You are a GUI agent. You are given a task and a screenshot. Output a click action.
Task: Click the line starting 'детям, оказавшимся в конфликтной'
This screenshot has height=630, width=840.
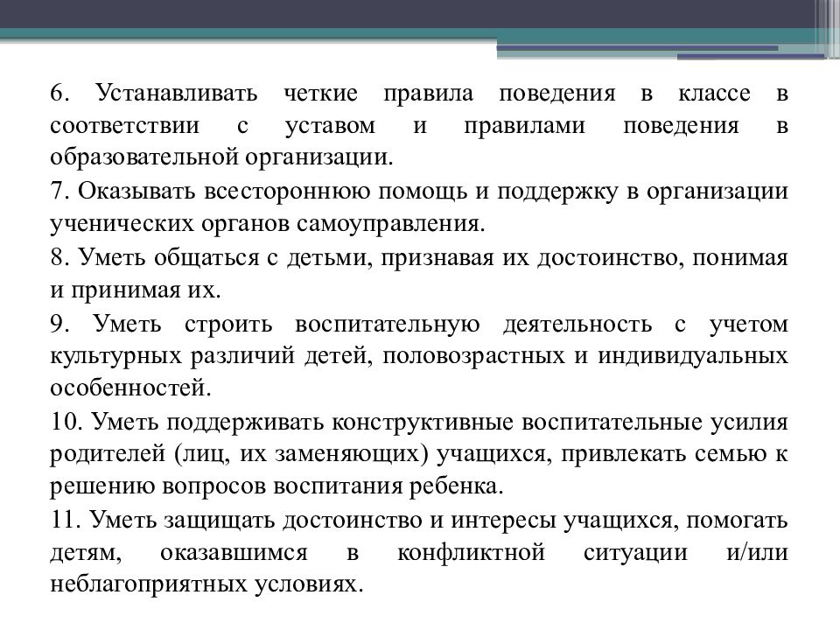419,552
